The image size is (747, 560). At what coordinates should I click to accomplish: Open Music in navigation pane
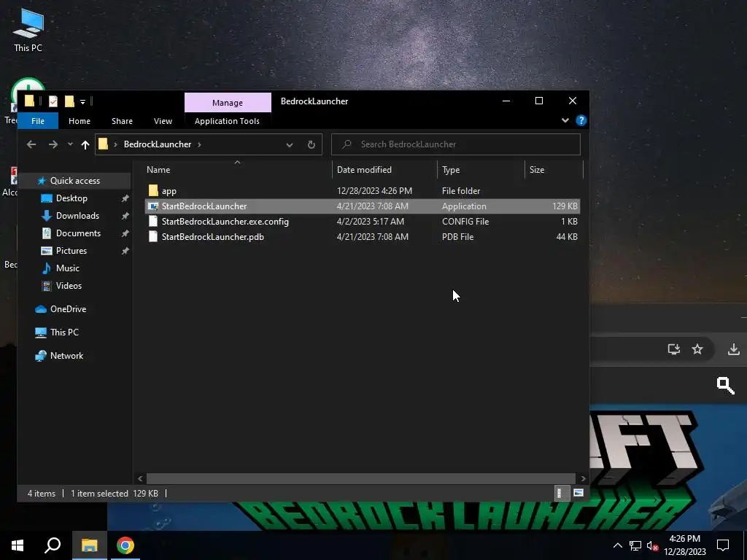point(68,268)
